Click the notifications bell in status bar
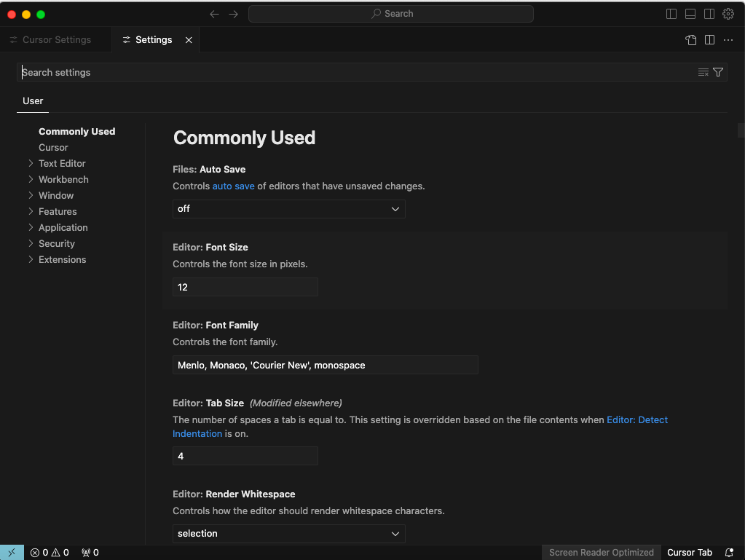This screenshot has height=560, width=745. click(729, 553)
